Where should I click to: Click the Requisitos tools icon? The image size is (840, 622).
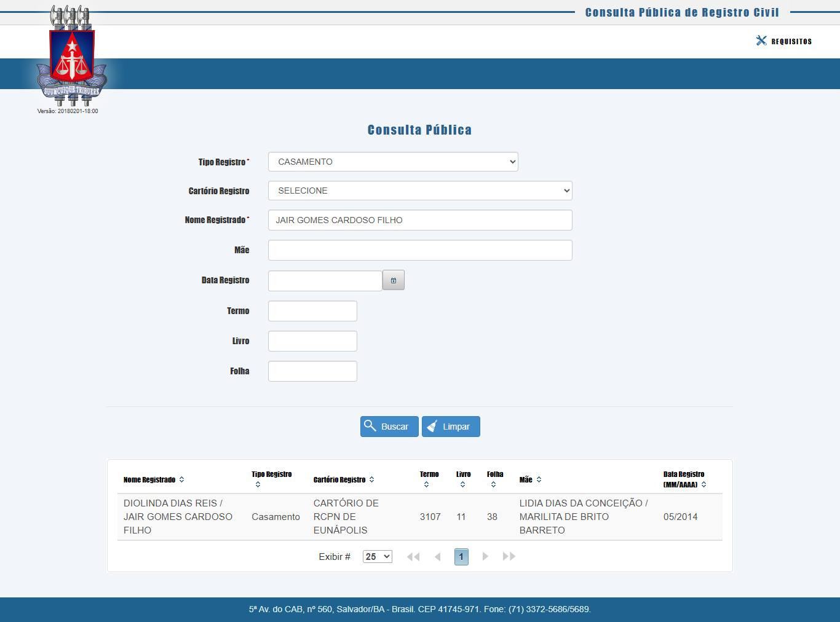(761, 41)
